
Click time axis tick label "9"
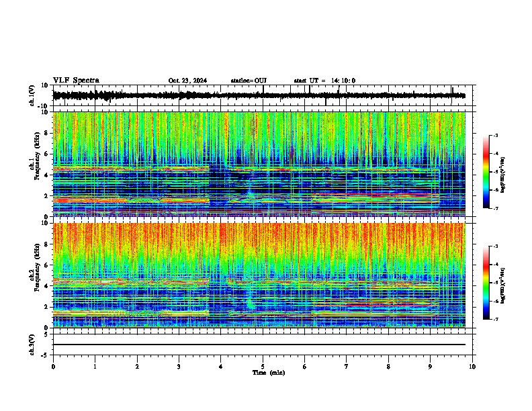pyautogui.click(x=430, y=367)
